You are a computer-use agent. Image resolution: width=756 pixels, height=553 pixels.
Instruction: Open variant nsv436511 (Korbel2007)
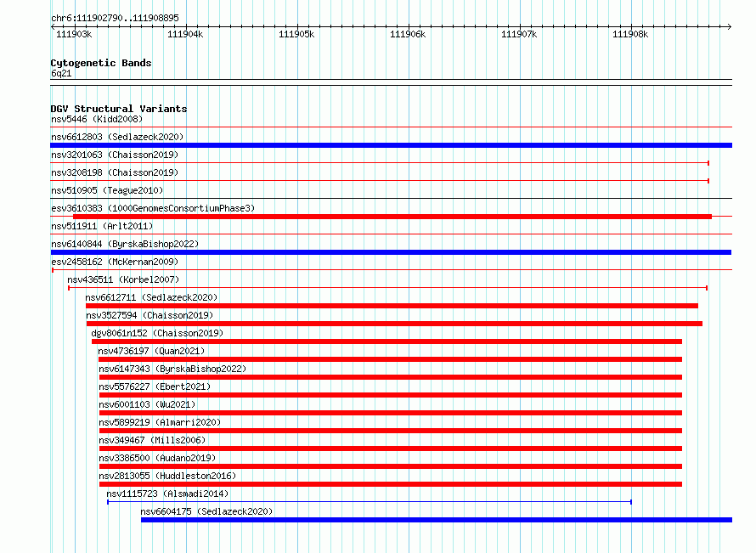[123, 279]
